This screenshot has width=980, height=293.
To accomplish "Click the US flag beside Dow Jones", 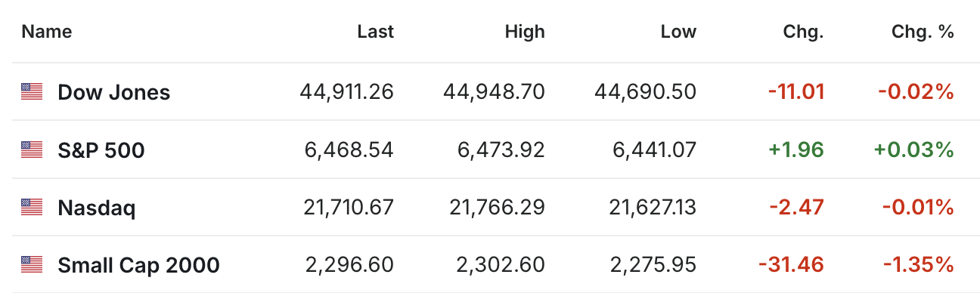I will click(x=32, y=92).
